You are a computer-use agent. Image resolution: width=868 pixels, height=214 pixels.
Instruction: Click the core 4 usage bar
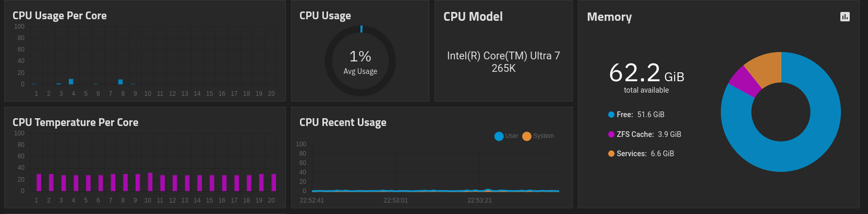(71, 81)
